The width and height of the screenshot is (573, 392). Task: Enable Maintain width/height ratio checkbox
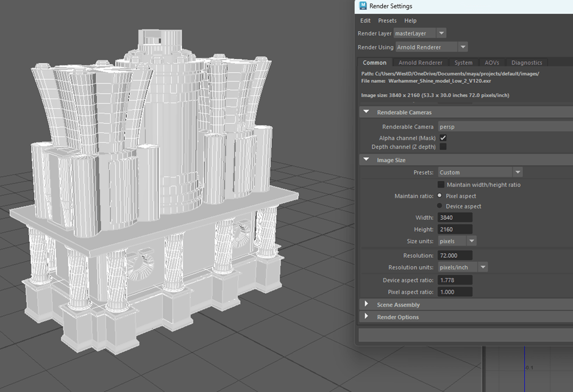coord(441,185)
